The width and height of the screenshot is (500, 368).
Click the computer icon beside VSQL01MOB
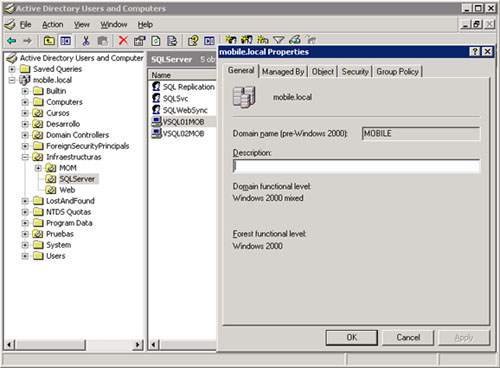(156, 122)
